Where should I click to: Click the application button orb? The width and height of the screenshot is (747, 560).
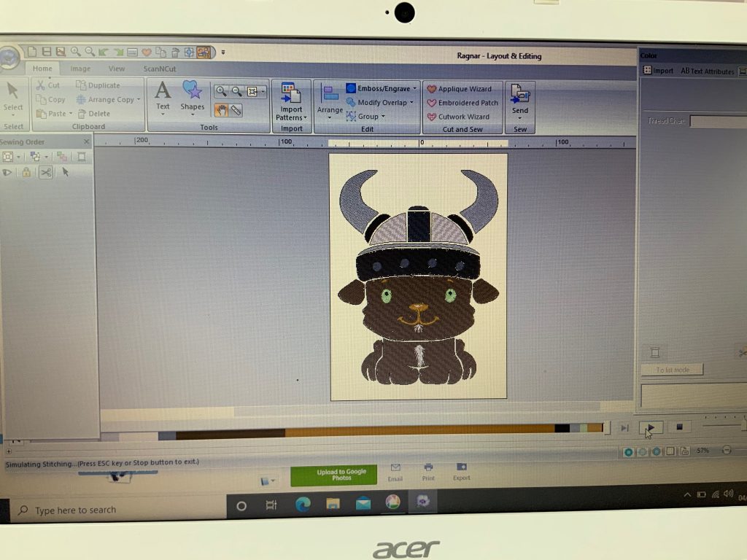9,58
